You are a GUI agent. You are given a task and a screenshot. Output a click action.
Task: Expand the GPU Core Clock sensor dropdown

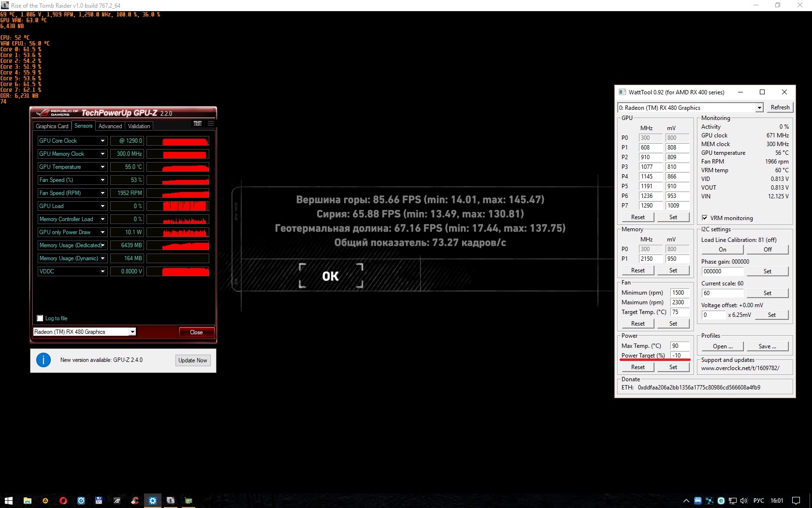click(102, 141)
